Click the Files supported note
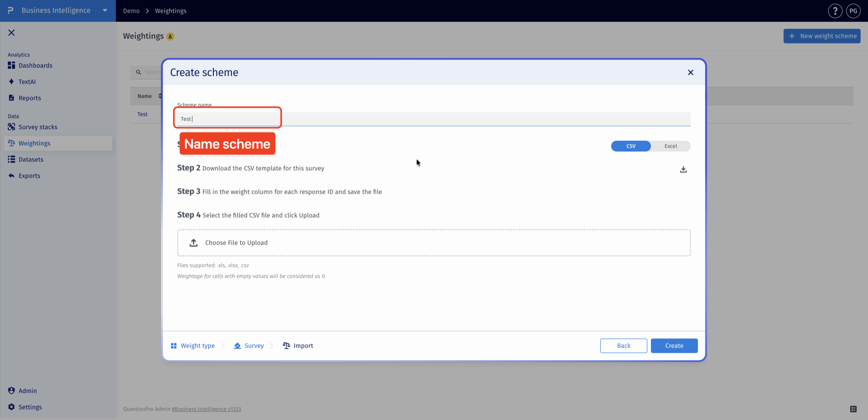The width and height of the screenshot is (868, 420). (x=213, y=265)
